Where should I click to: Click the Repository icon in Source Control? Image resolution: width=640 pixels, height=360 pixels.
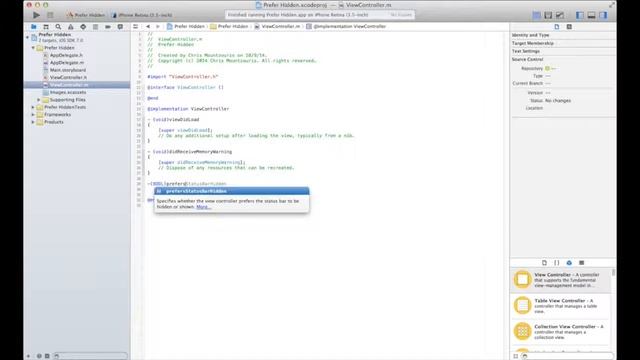(x=547, y=69)
